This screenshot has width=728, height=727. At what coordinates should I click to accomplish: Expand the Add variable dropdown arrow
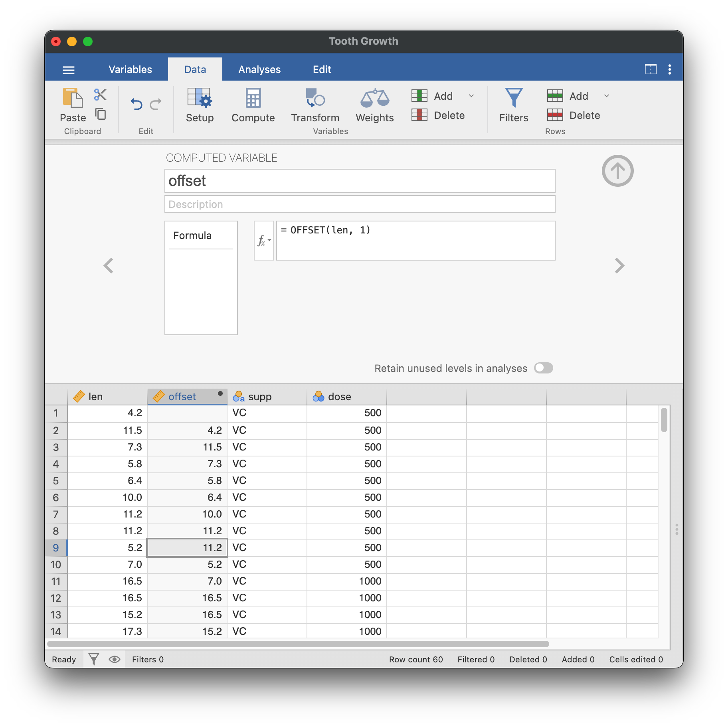pos(471,96)
